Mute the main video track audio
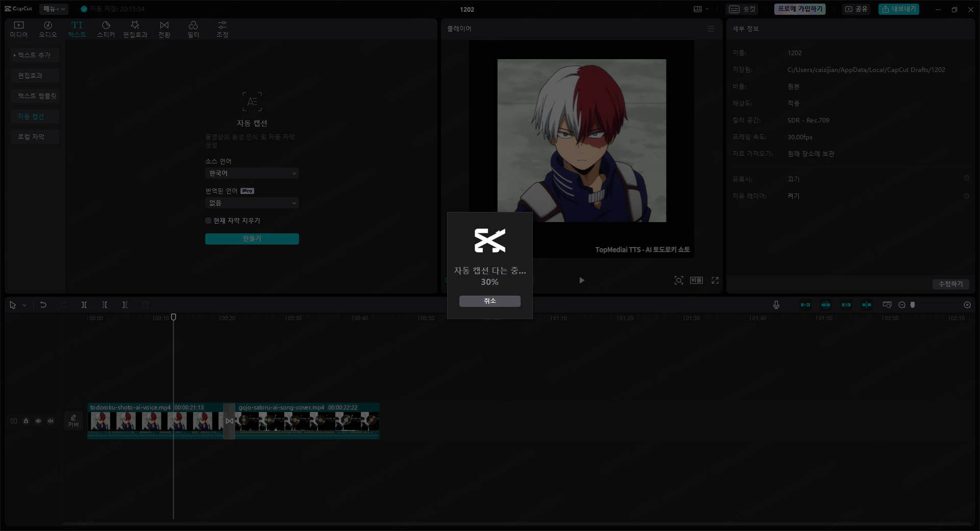Viewport: 980px width, 531px height. tap(51, 421)
